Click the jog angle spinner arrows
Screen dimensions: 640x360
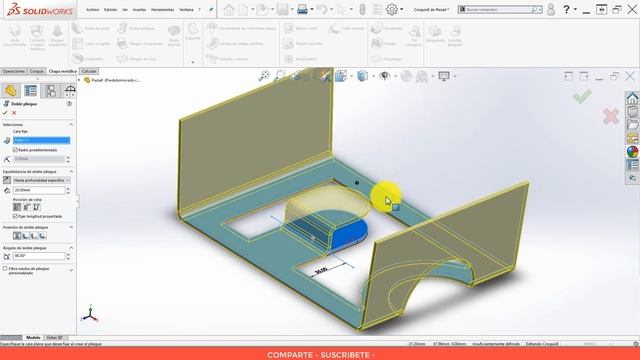[x=68, y=256]
